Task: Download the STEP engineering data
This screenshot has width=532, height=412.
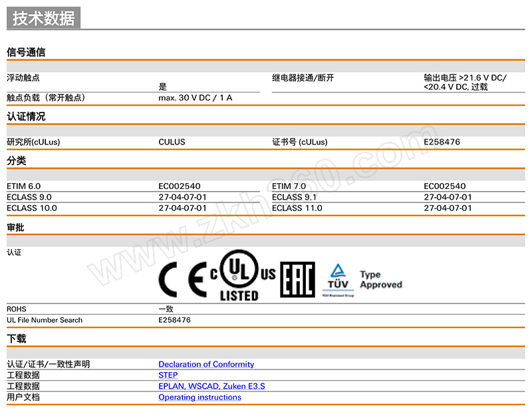Action: [x=168, y=375]
